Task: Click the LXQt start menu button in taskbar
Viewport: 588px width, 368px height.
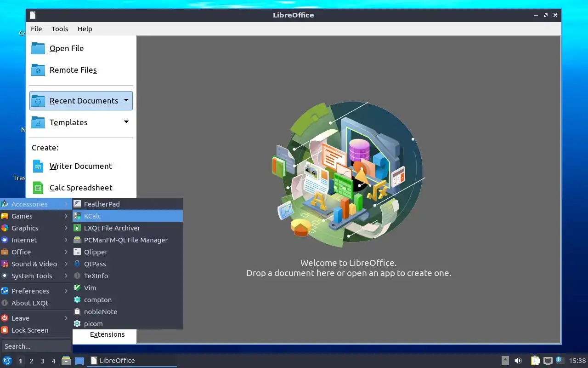Action: point(7,361)
